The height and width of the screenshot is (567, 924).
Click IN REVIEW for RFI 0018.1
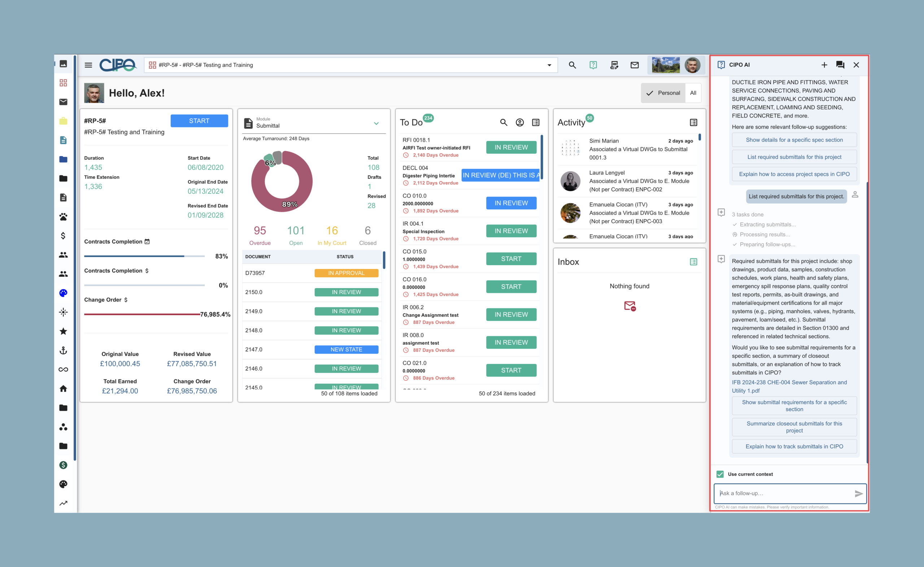(511, 147)
